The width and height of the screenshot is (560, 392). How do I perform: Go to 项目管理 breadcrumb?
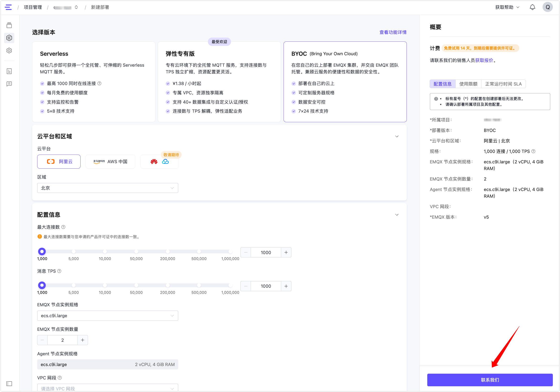[x=33, y=7]
